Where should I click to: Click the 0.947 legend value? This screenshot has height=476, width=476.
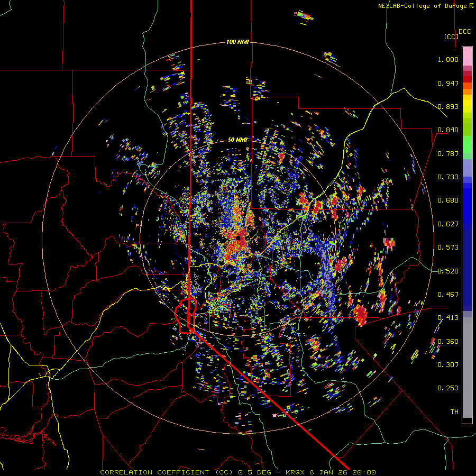coord(448,83)
